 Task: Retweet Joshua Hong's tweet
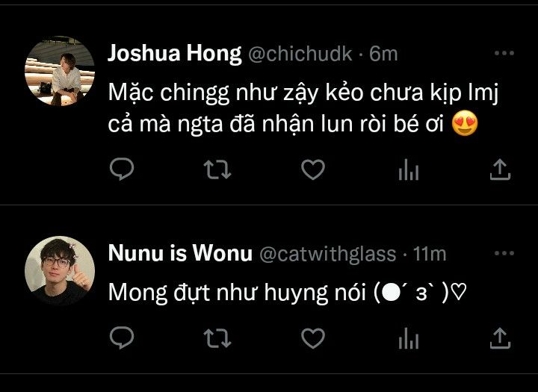click(x=217, y=169)
